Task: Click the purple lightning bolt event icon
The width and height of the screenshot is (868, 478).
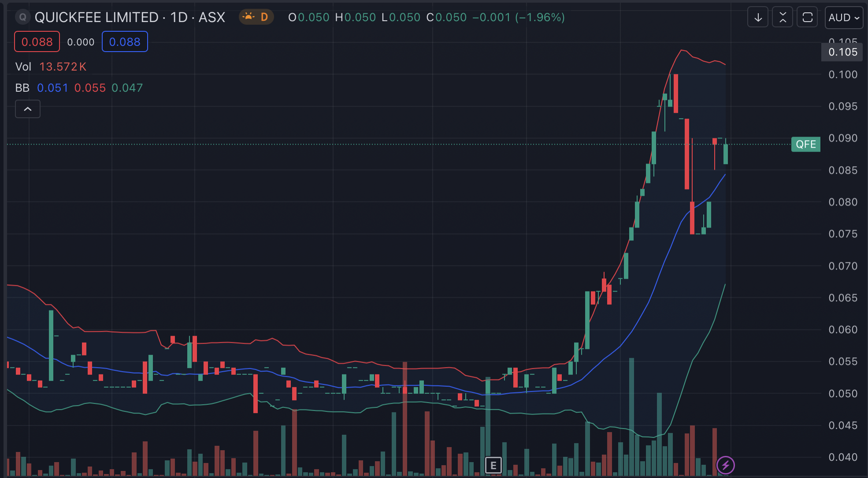Action: (x=725, y=465)
